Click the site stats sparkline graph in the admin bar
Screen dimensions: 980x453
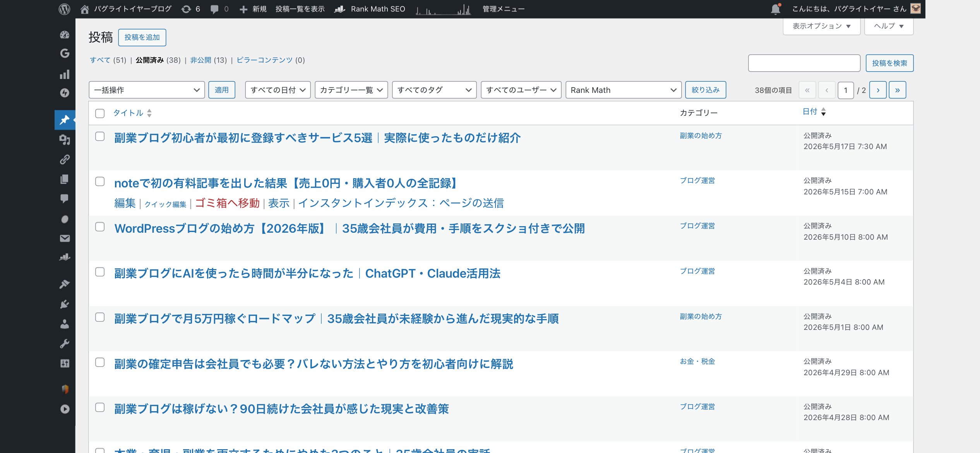pyautogui.click(x=444, y=9)
